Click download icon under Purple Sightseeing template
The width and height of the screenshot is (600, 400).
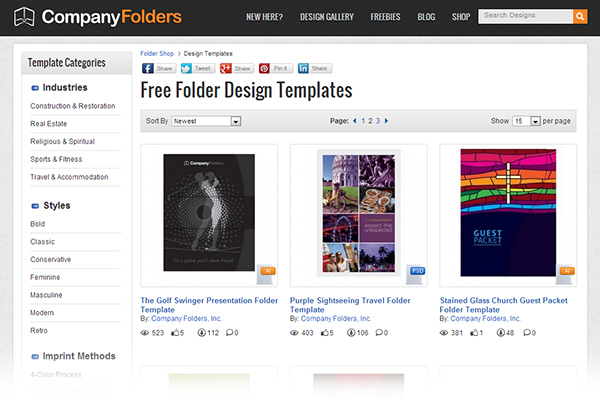[x=351, y=333]
